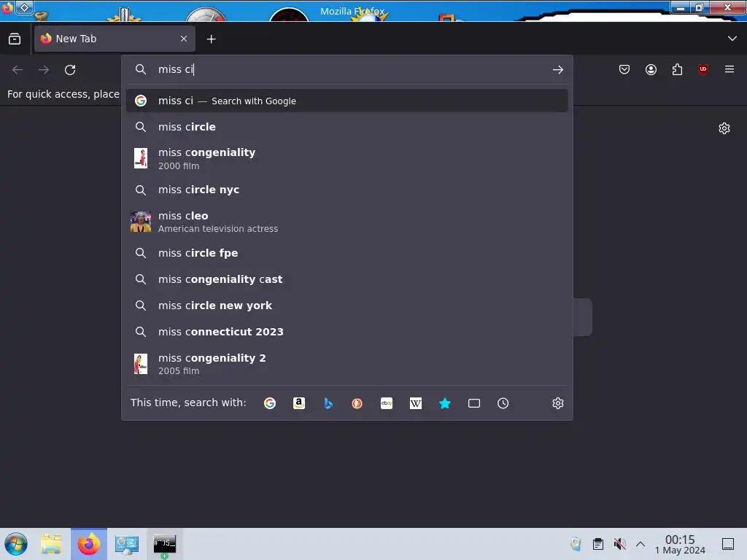Expand hidden system tray icons arrow
Viewport: 747px width, 560px height.
(640, 544)
